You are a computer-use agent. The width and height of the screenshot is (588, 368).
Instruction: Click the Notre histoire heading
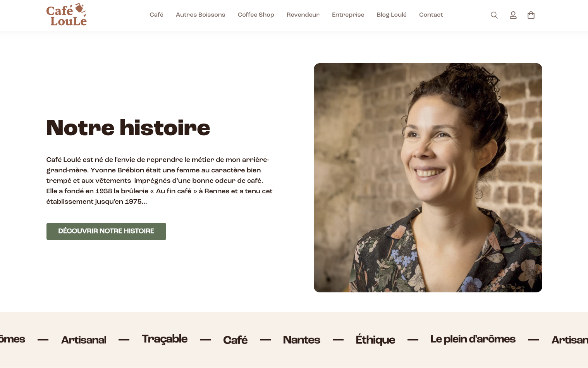pos(128,128)
